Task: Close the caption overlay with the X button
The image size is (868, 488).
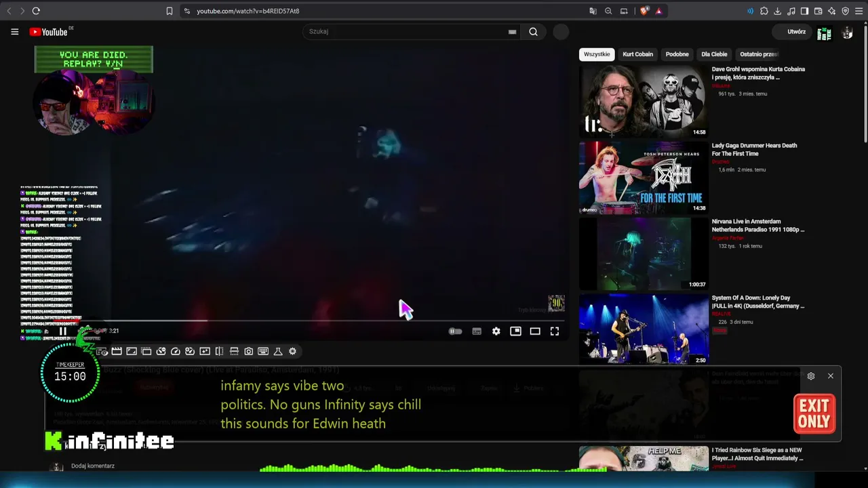Action: pyautogui.click(x=831, y=376)
